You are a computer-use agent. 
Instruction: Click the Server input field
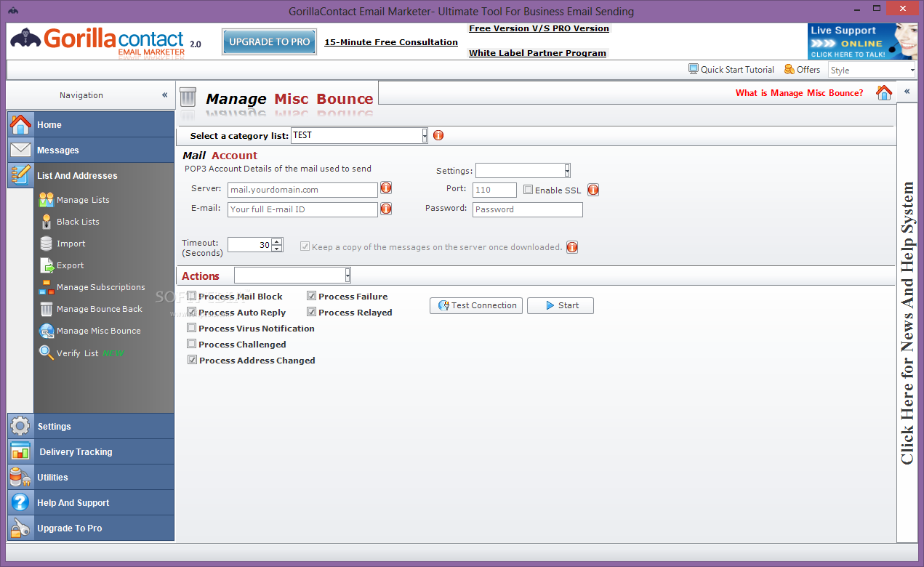click(x=302, y=189)
